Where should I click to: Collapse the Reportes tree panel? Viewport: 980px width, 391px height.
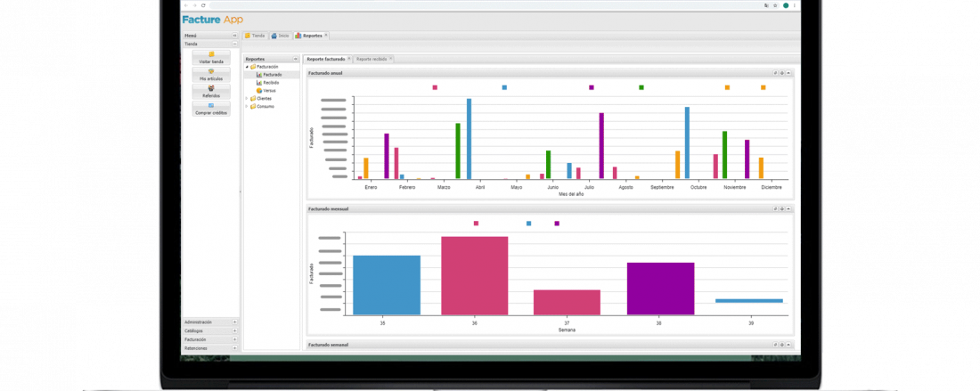point(297,59)
